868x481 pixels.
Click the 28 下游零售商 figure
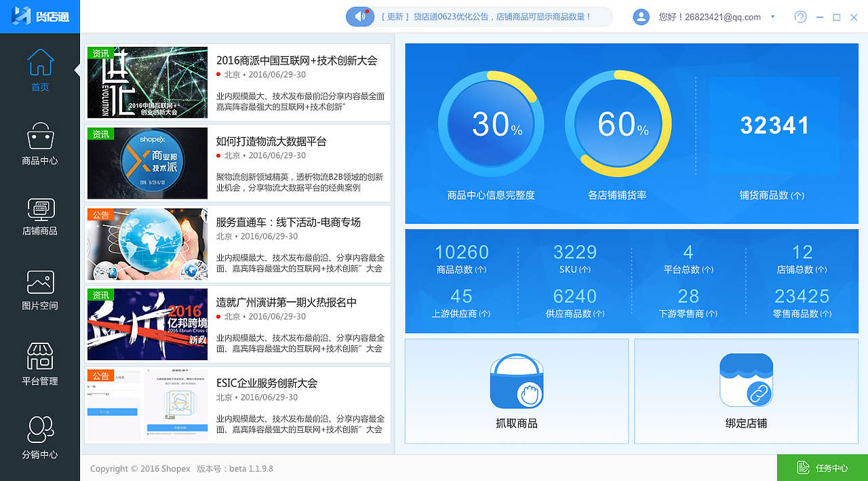(688, 296)
